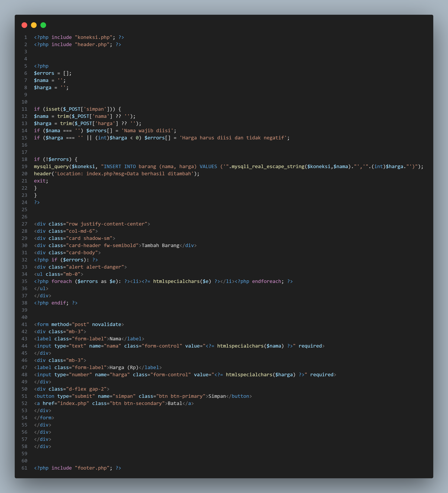
Task: Click the "<?php endif; ?>" line
Action: click(x=56, y=303)
